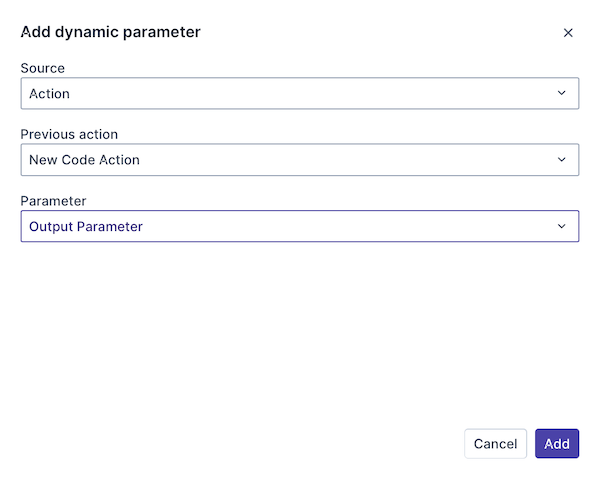Confirm with the Add button
The height and width of the screenshot is (478, 600).
click(x=556, y=444)
